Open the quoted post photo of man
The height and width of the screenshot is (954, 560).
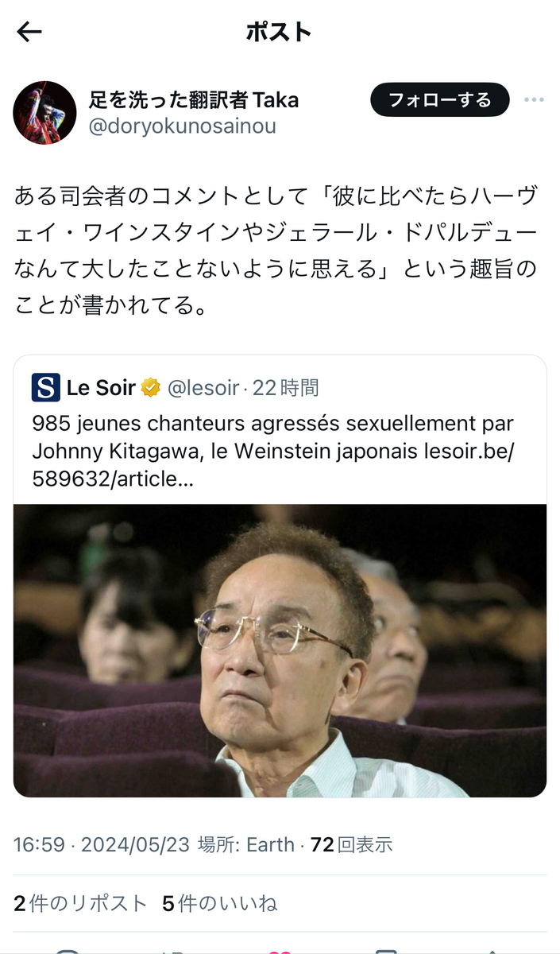[x=280, y=651]
